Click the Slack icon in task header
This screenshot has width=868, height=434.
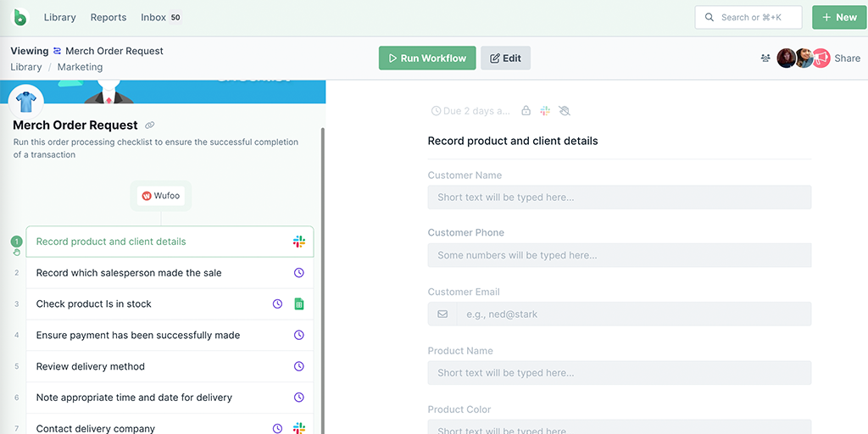(x=545, y=111)
